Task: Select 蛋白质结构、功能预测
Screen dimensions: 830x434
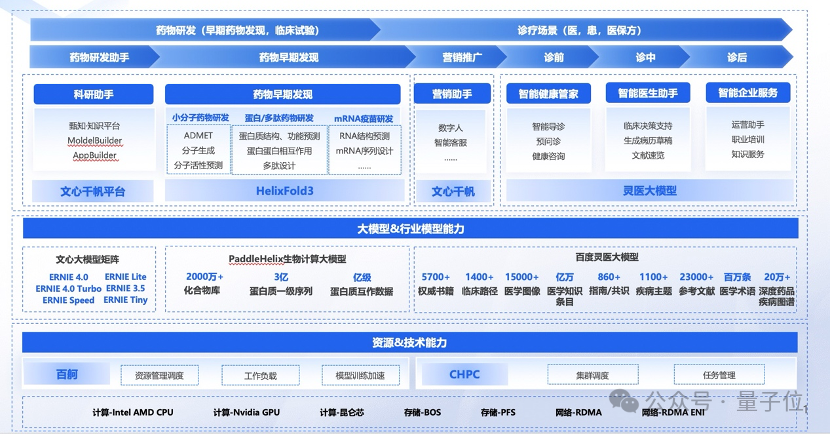Action: pyautogui.click(x=279, y=136)
